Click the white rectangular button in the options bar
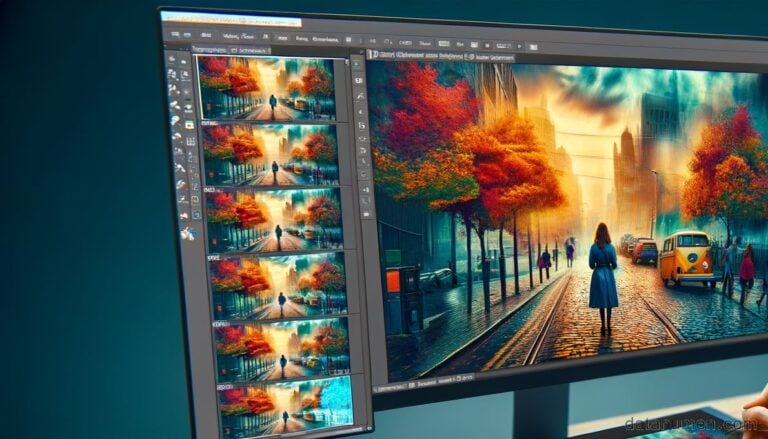 point(443,44)
